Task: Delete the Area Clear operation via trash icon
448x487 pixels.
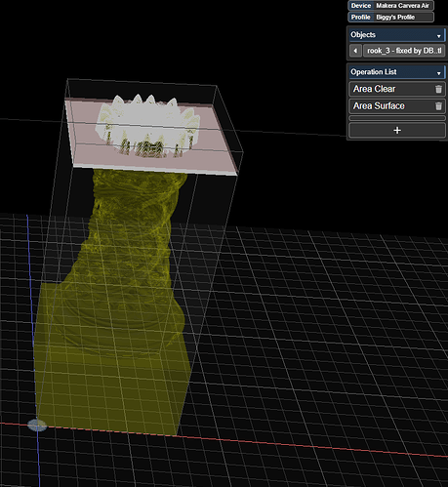Action: pyautogui.click(x=438, y=89)
